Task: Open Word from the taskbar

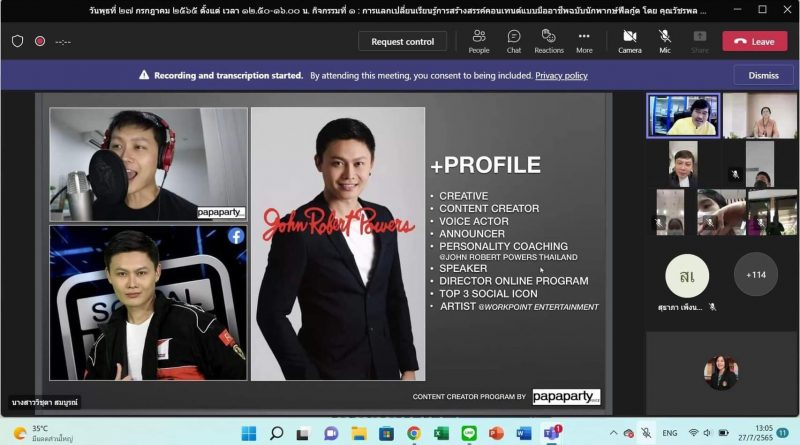Action: pos(523,433)
